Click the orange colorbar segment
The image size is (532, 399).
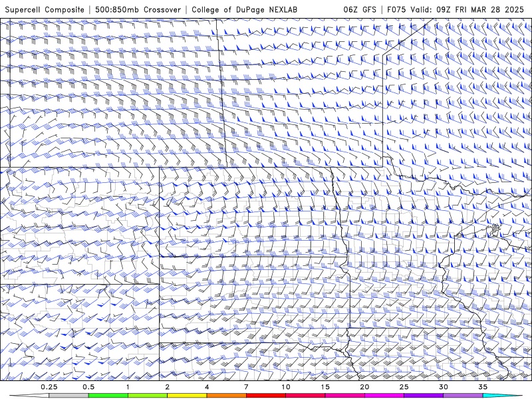tap(226, 396)
